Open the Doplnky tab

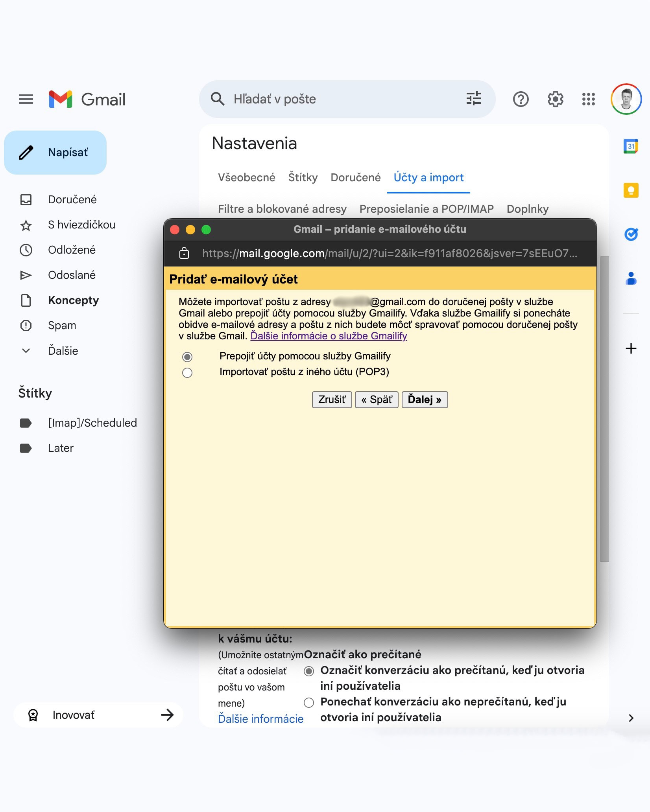527,209
